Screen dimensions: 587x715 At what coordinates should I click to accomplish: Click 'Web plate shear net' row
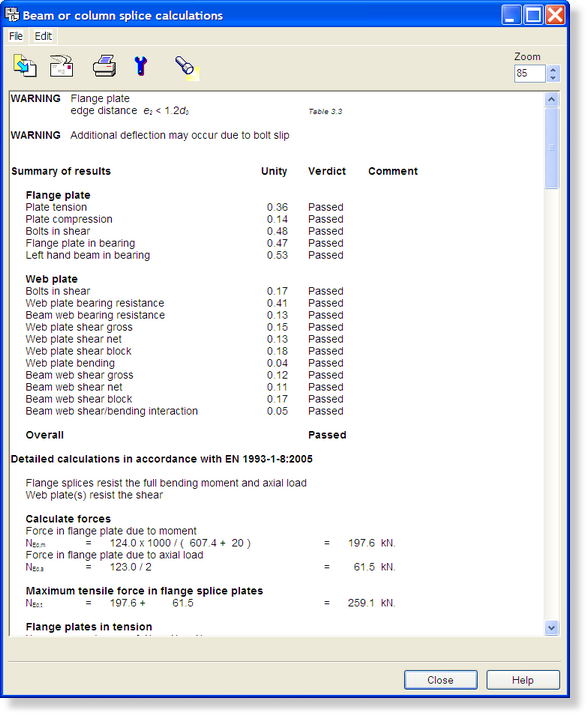tap(73, 339)
